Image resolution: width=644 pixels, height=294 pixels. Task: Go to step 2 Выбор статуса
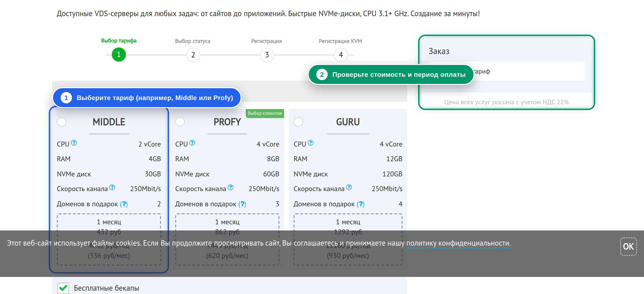tap(193, 55)
